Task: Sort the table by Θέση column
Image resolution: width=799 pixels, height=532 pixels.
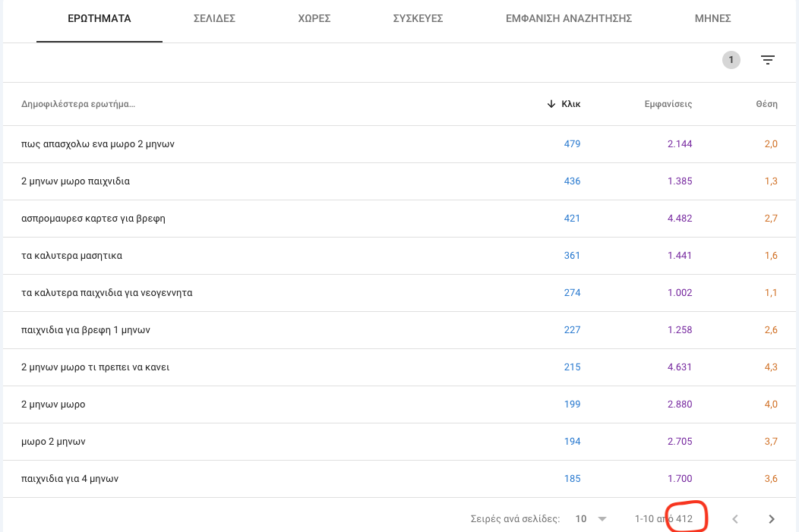Action: coord(766,104)
